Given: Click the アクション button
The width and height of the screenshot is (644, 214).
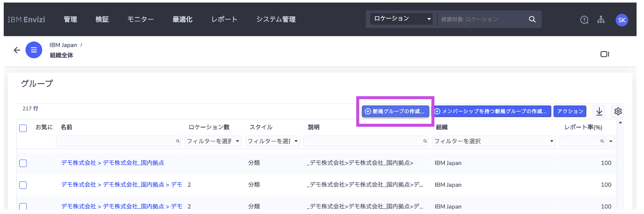Looking at the screenshot, I should point(570,111).
